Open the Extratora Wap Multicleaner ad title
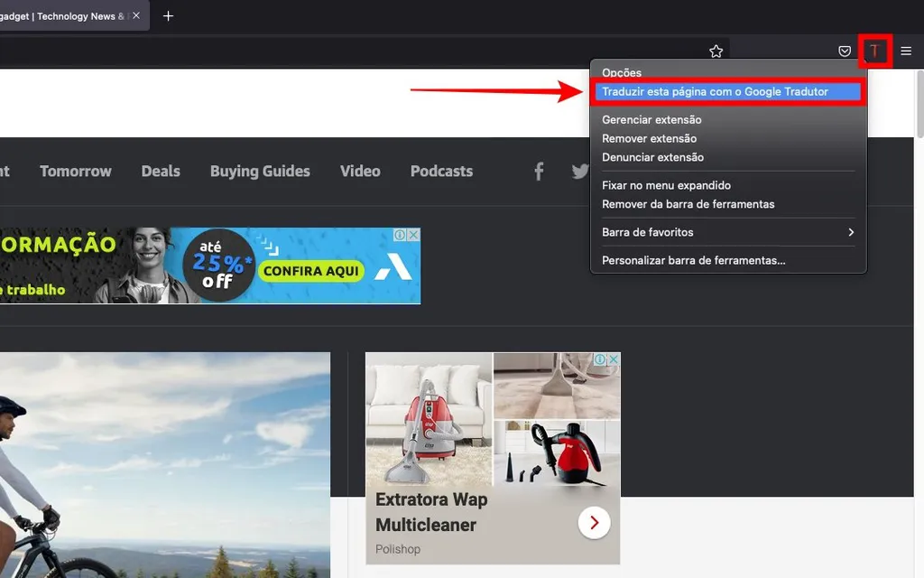924x578 pixels. [431, 512]
